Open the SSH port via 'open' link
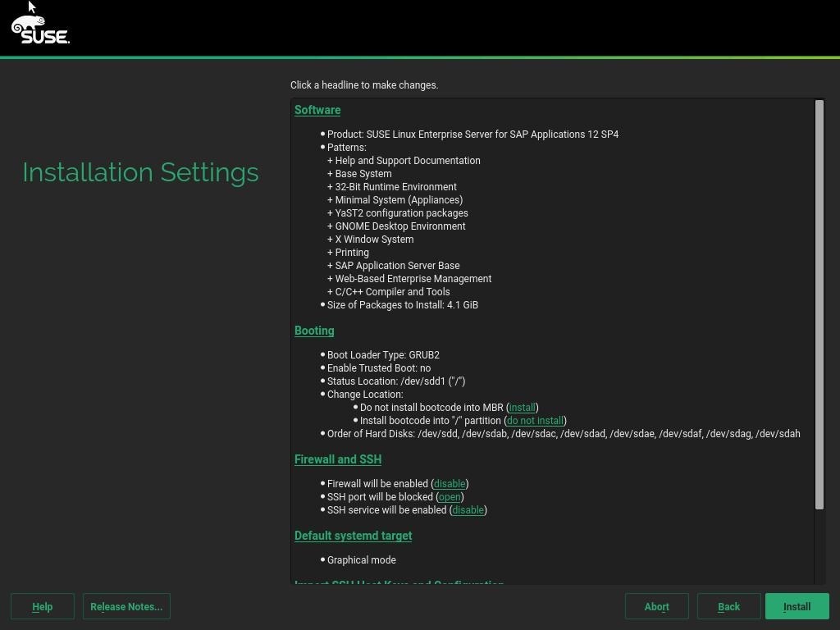Viewport: 840px width, 630px height. coord(450,496)
